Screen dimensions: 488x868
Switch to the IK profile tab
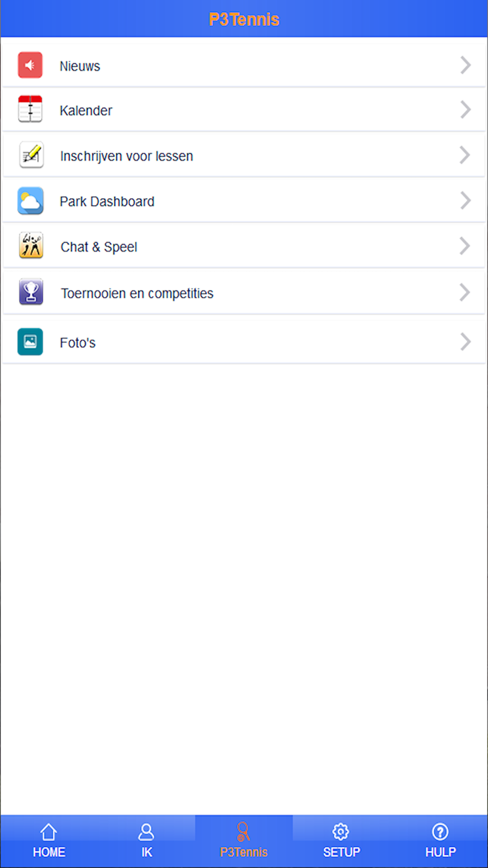(146, 841)
